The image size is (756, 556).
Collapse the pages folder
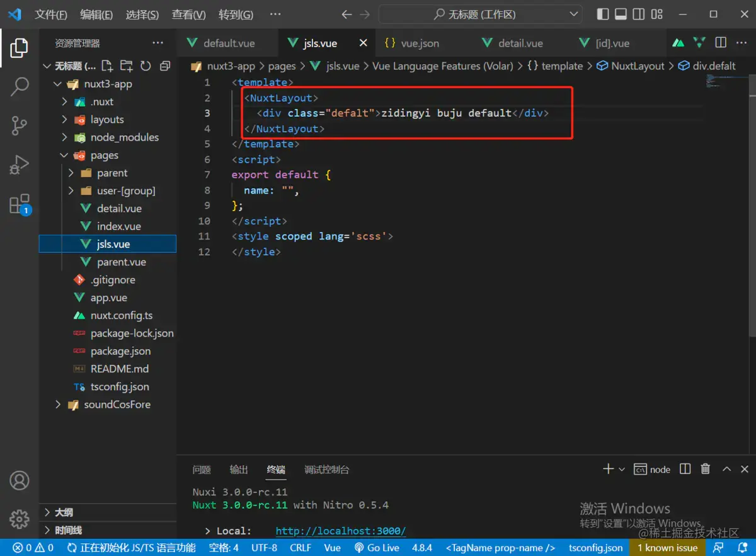pos(104,155)
